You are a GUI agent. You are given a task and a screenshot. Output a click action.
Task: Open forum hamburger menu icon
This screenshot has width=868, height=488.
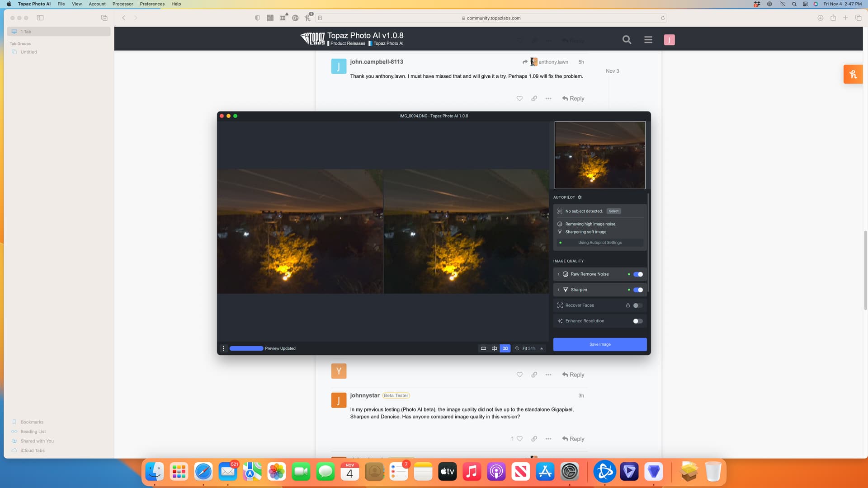click(648, 40)
